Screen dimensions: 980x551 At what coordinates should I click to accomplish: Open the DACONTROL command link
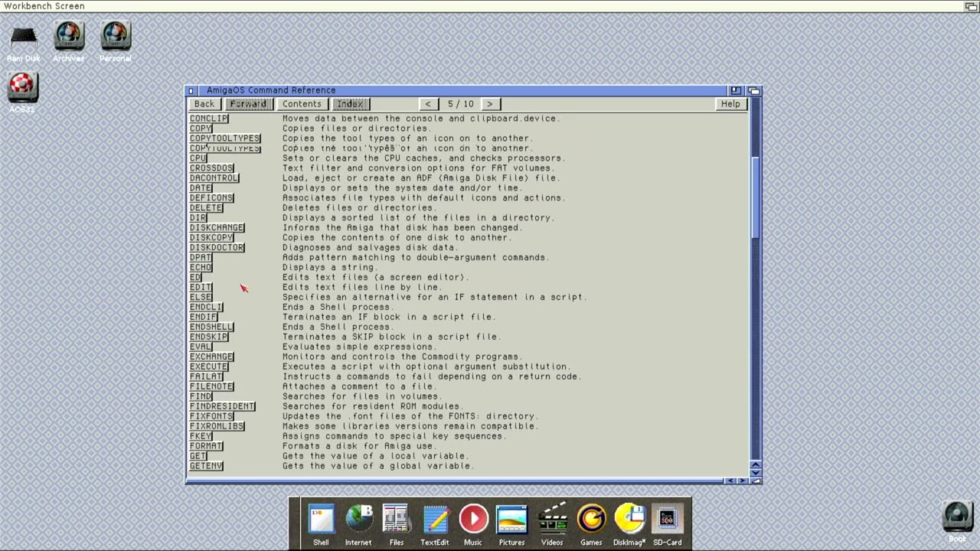pos(214,178)
